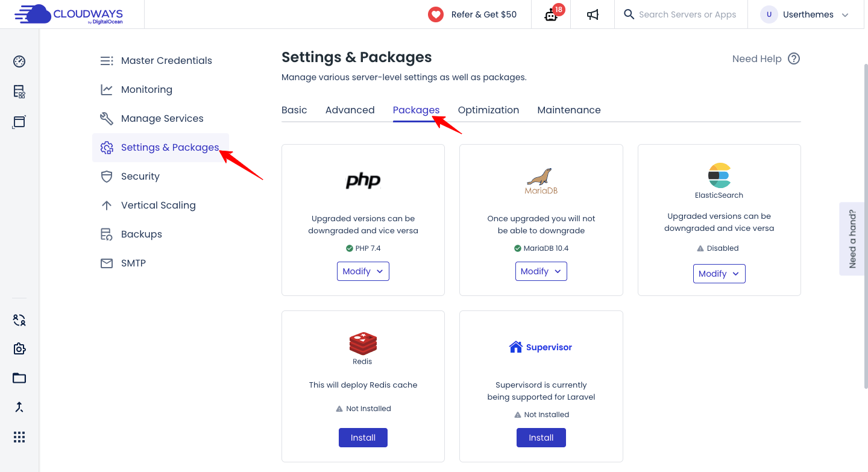868x472 pixels.
Task: Open the Projects folder icon in sidebar
Action: pyautogui.click(x=19, y=378)
